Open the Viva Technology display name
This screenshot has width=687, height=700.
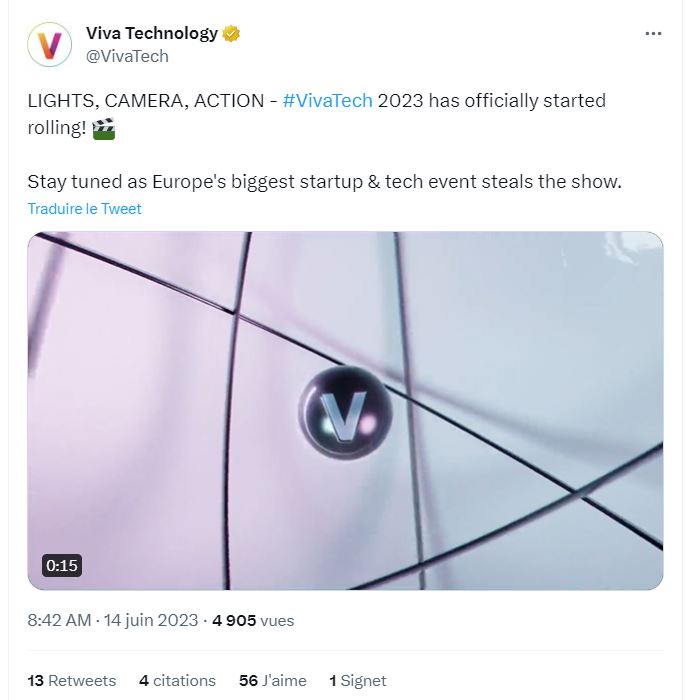tap(151, 34)
